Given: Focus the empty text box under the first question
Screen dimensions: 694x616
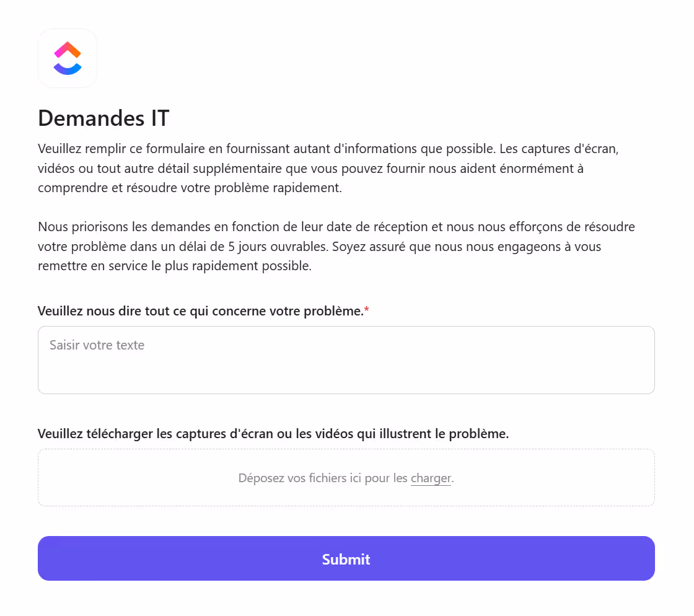Looking at the screenshot, I should 346,359.
